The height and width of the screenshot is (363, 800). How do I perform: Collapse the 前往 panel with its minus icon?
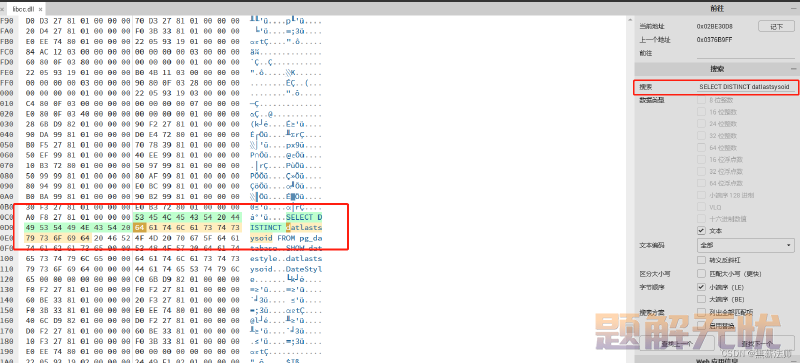coord(793,9)
